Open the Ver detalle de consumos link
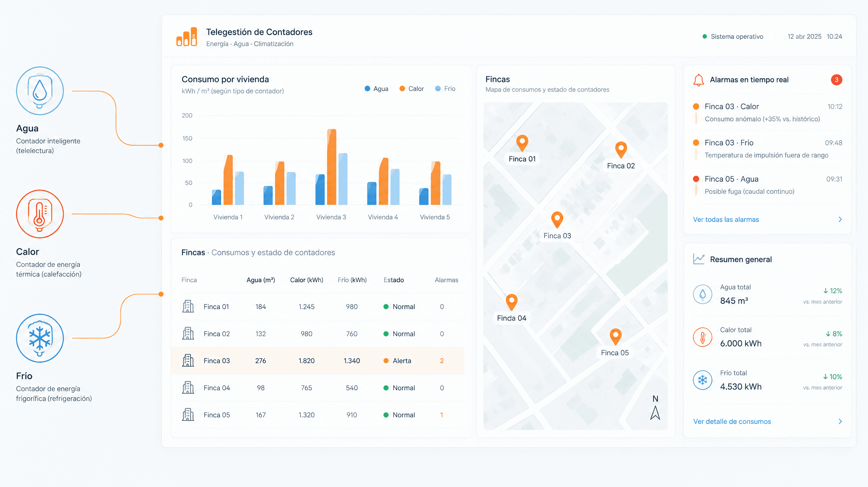This screenshot has width=868, height=487. click(732, 422)
